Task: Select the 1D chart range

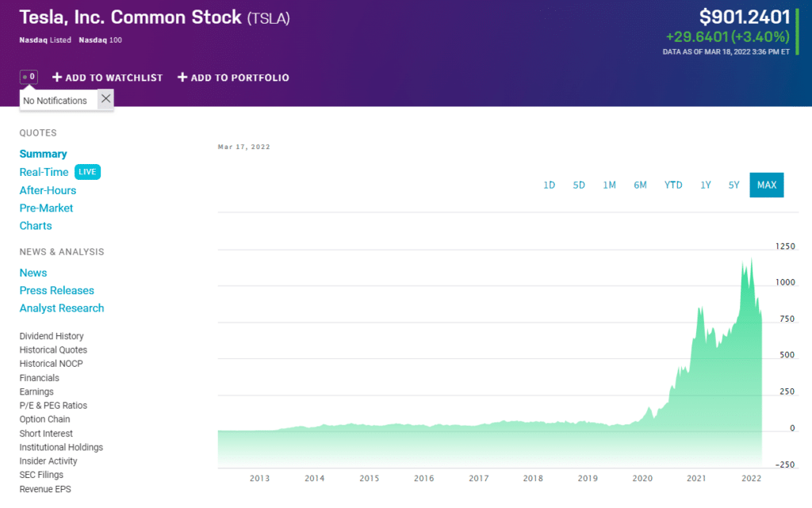Action: click(549, 185)
